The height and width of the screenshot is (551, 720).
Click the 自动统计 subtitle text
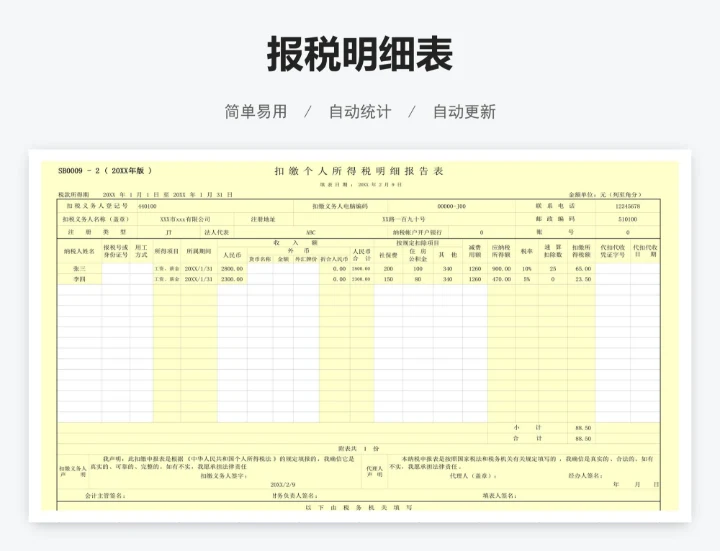click(360, 112)
